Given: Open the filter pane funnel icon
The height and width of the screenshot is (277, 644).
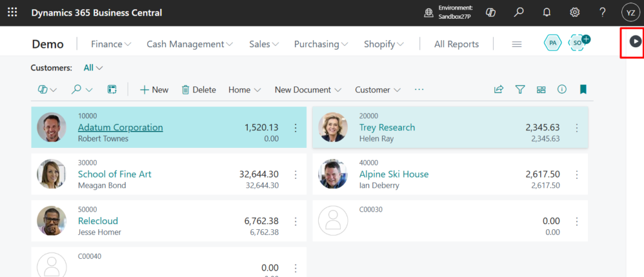Looking at the screenshot, I should pos(520,89).
